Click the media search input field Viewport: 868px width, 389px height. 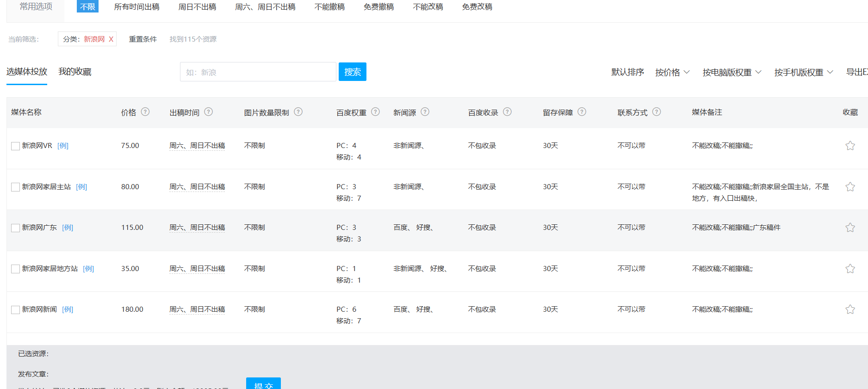point(258,72)
